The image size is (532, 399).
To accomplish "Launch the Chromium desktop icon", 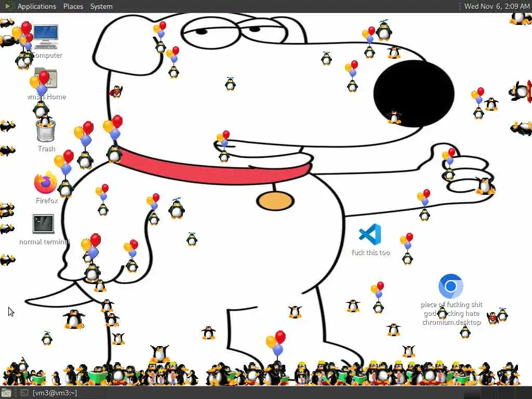I will [450, 286].
